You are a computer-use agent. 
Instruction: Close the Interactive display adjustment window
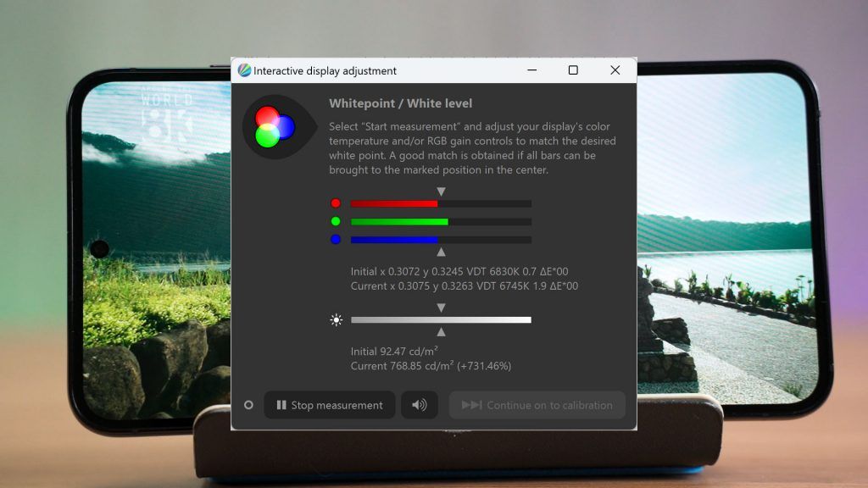pos(615,70)
